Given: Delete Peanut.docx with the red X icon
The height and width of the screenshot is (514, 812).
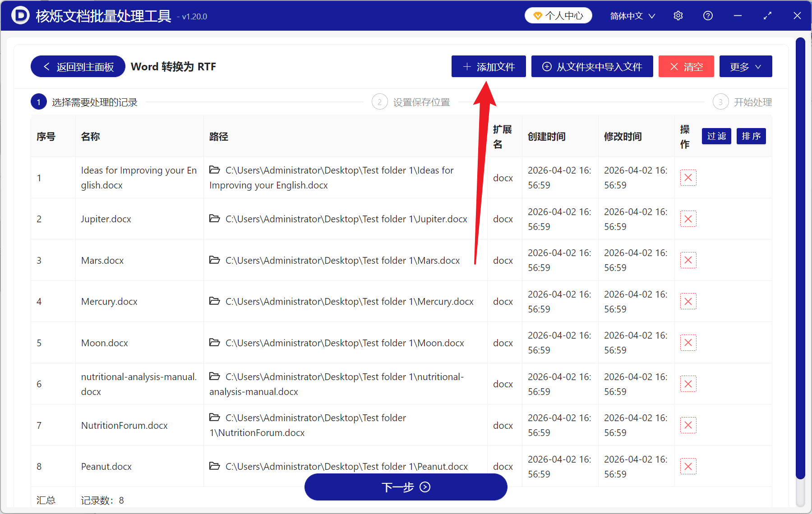Looking at the screenshot, I should tap(688, 466).
